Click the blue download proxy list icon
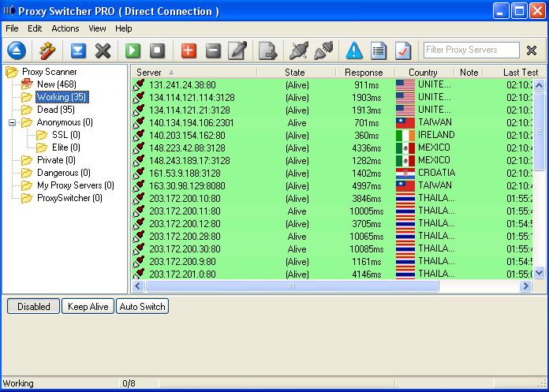The height and width of the screenshot is (392, 549). coord(78,50)
